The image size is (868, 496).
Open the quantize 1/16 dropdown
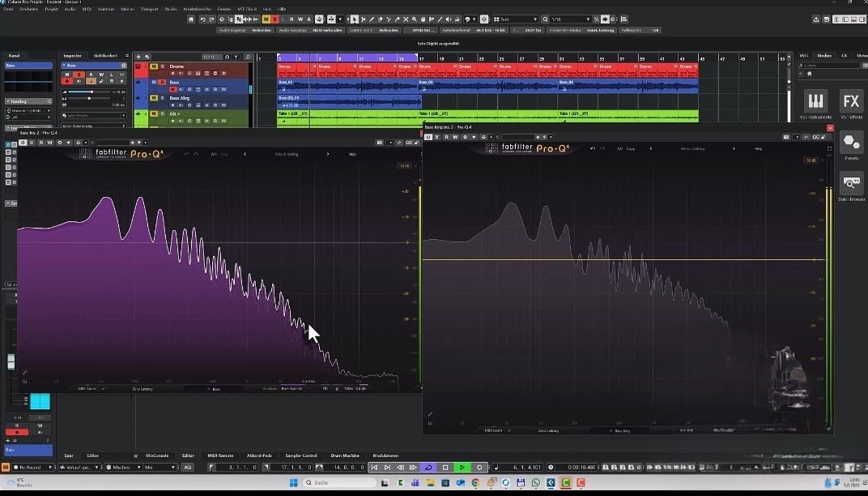point(570,19)
